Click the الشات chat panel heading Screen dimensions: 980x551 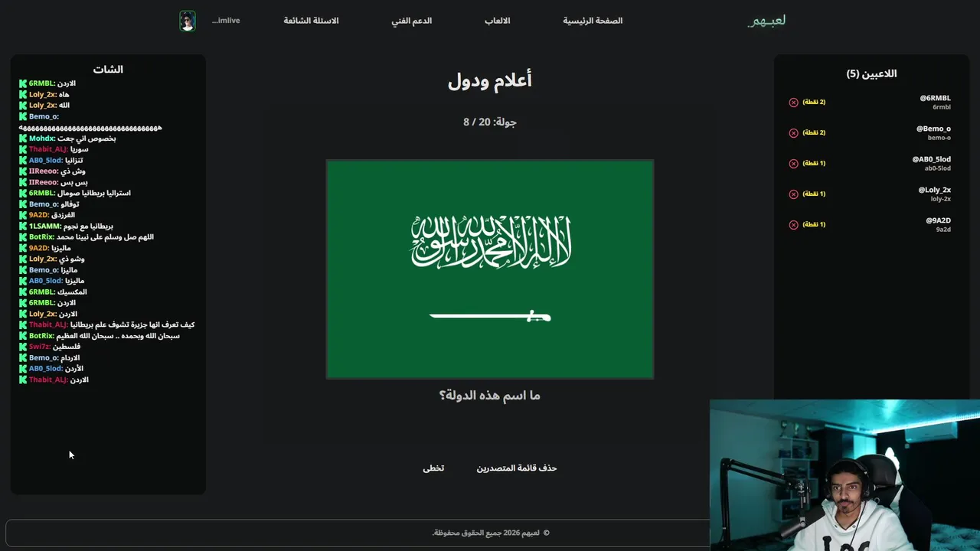(x=108, y=70)
